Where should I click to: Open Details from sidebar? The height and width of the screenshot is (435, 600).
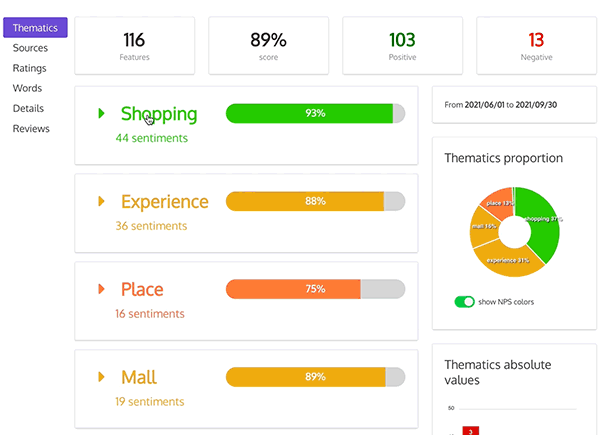click(x=28, y=108)
